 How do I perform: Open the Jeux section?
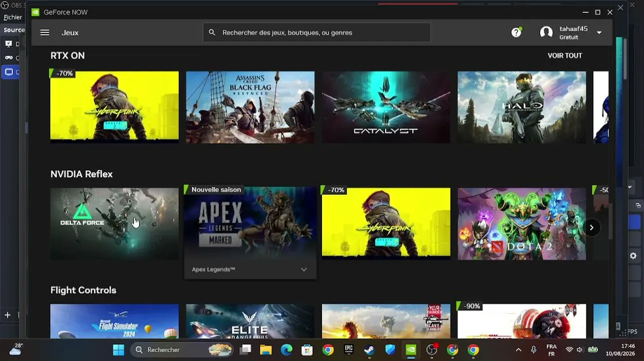(x=70, y=33)
